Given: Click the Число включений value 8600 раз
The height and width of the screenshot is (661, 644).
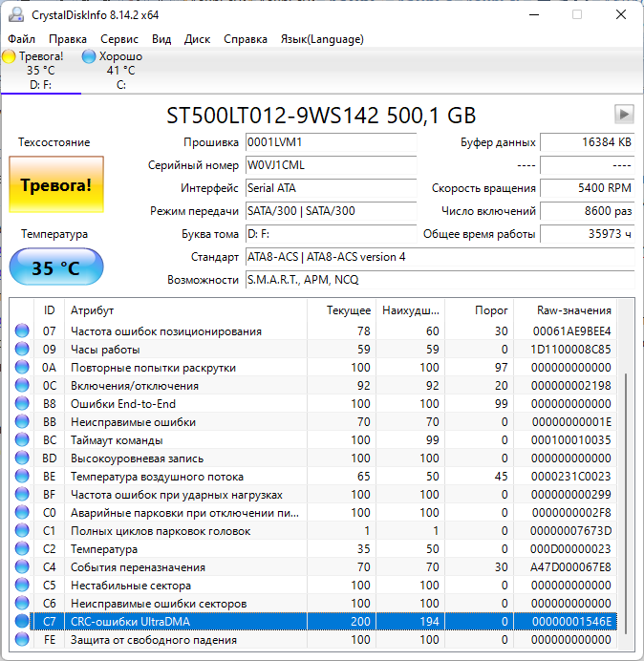Looking at the screenshot, I should (587, 211).
